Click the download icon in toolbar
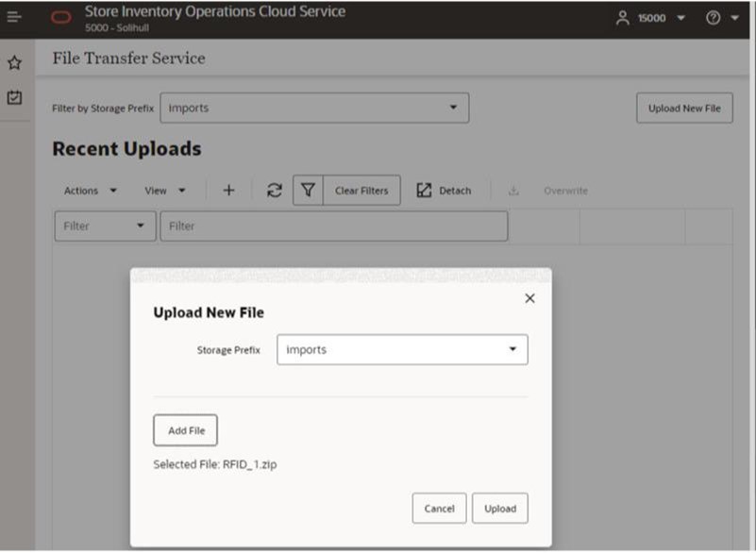 click(513, 191)
